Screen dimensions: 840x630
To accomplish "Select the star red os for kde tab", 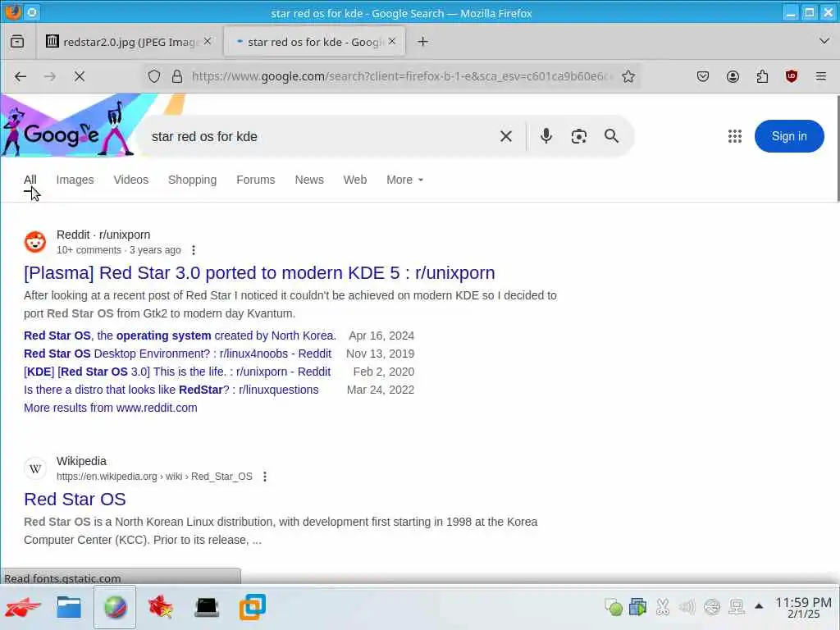I will pos(314,41).
